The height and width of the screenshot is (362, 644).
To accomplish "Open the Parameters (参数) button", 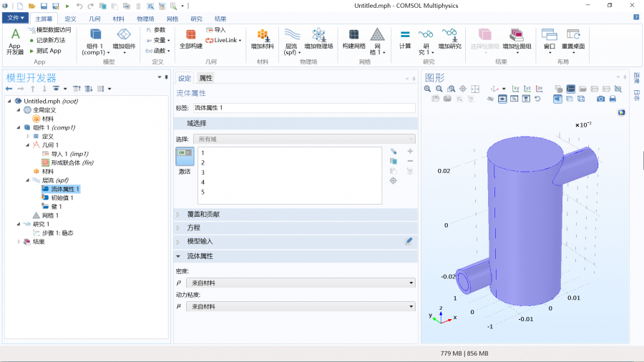I will point(156,30).
